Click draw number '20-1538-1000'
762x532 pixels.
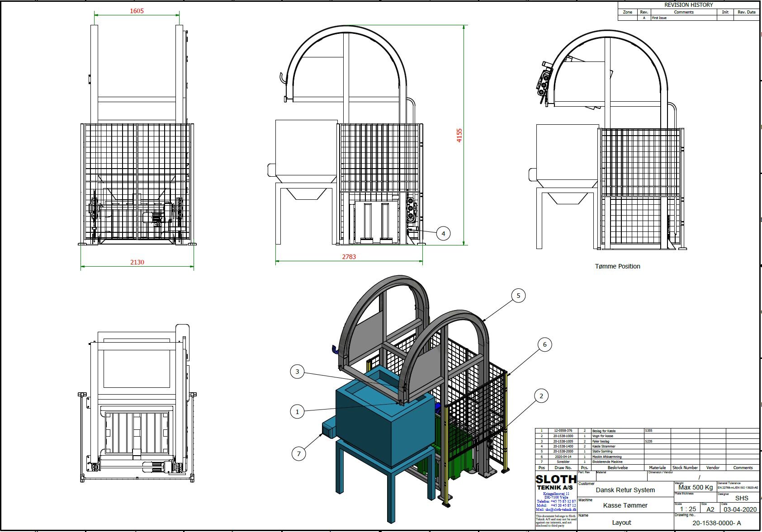tap(563, 436)
